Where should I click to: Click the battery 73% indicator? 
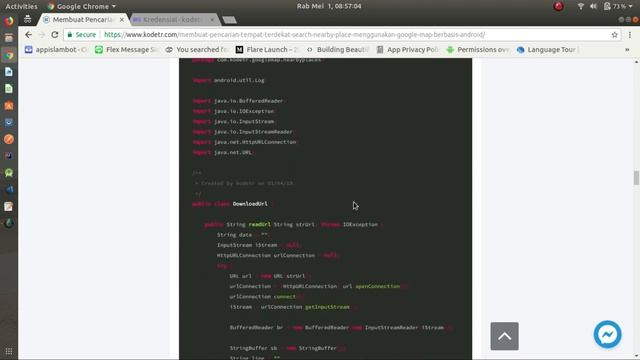click(615, 6)
